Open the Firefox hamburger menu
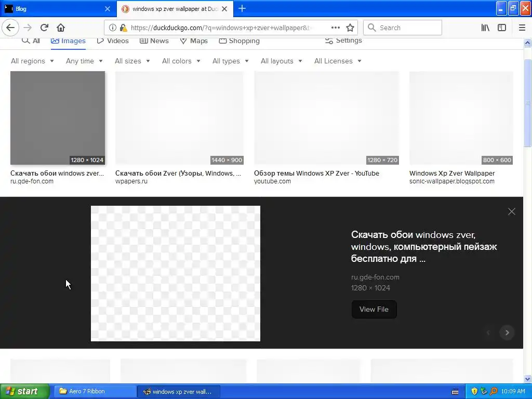 coord(522,28)
